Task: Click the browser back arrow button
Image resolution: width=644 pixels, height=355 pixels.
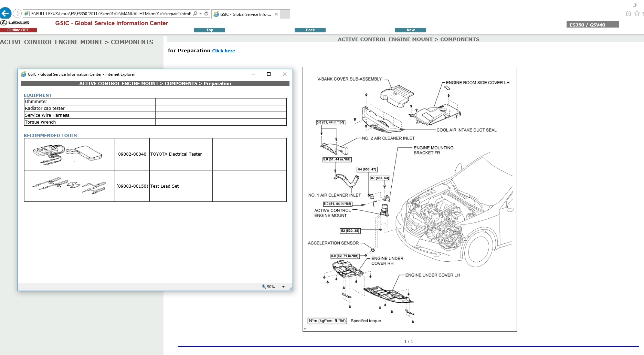Action: click(x=6, y=13)
